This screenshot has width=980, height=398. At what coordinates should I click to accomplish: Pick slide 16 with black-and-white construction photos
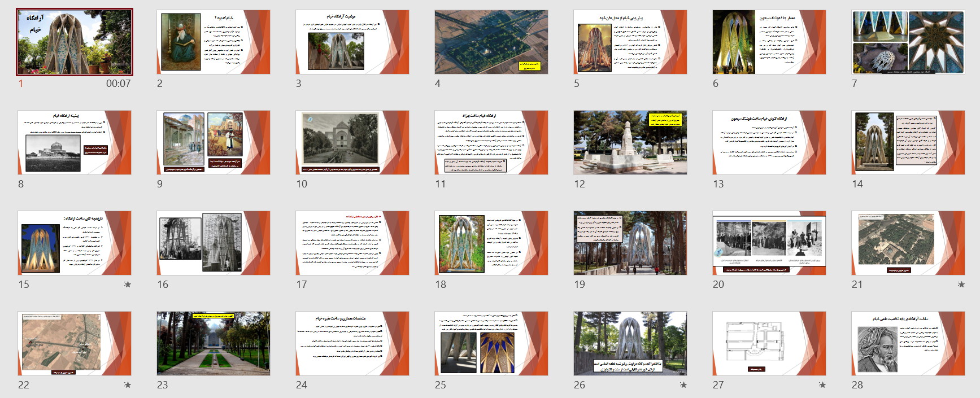[x=214, y=243]
